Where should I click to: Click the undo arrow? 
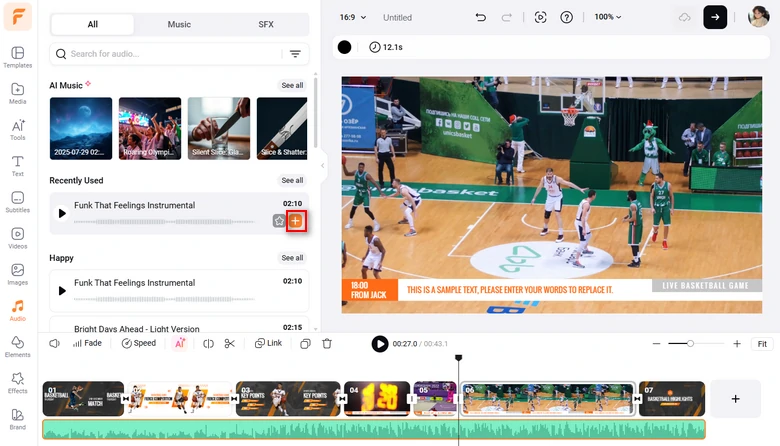click(x=480, y=17)
